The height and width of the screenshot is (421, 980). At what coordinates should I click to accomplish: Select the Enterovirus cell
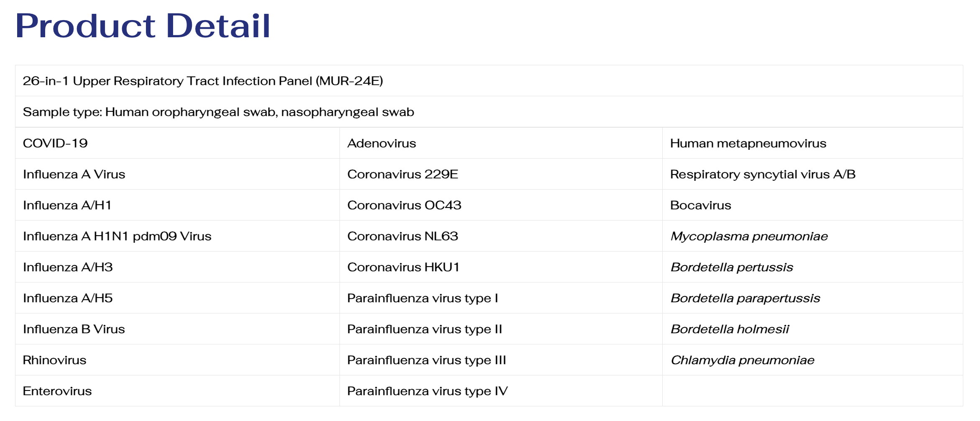177,391
